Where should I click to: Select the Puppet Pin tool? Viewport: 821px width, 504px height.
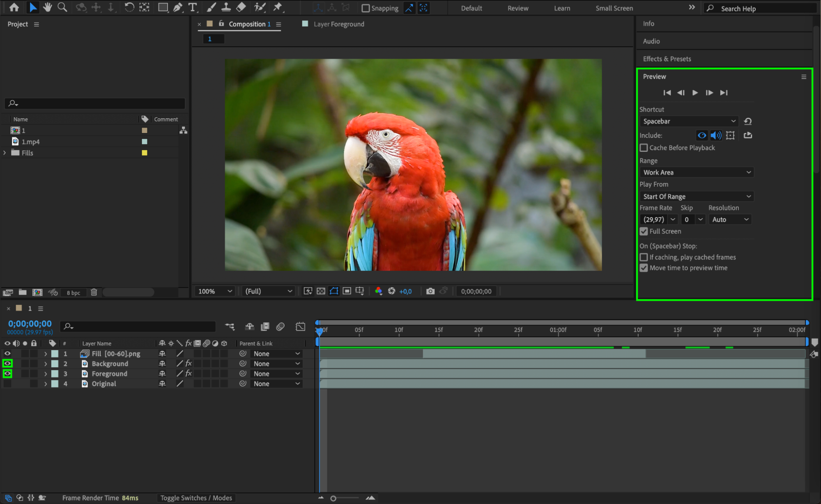tap(278, 7)
